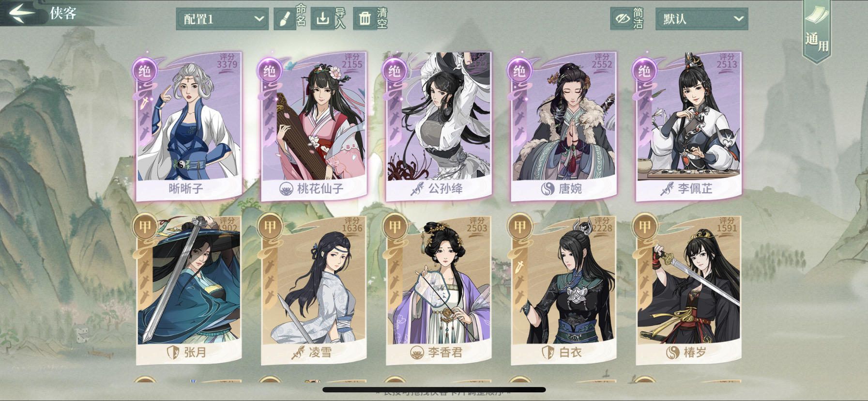The width and height of the screenshot is (868, 401).
Task: Toggle the 简洁 eye visibility icon
Action: coord(622,19)
